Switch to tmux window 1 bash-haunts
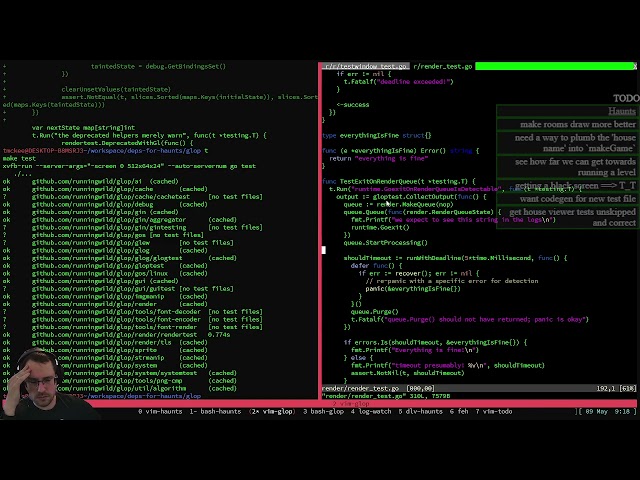The height and width of the screenshot is (480, 640). [216, 411]
